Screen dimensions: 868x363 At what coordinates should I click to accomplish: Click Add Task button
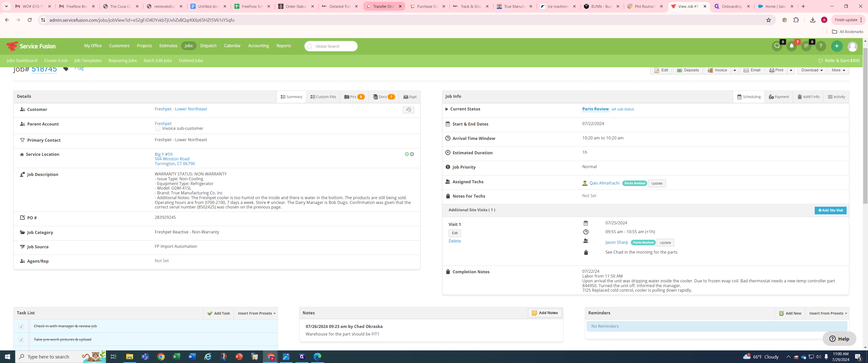click(x=218, y=313)
